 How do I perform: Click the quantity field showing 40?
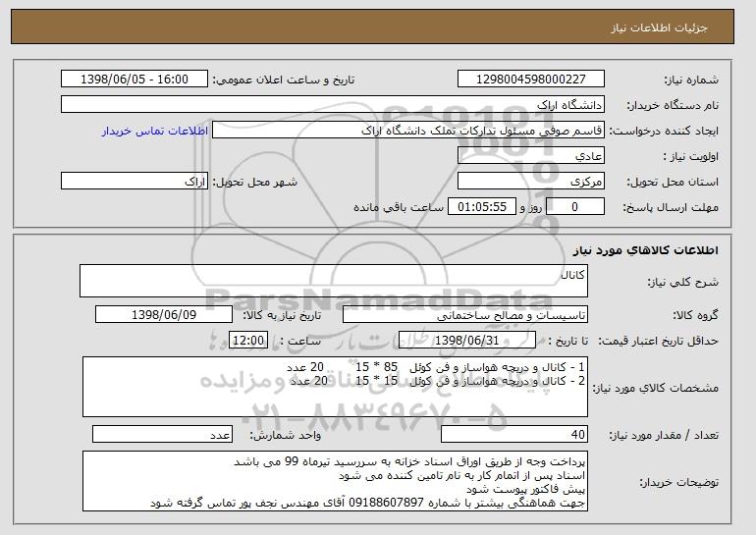coord(514,434)
